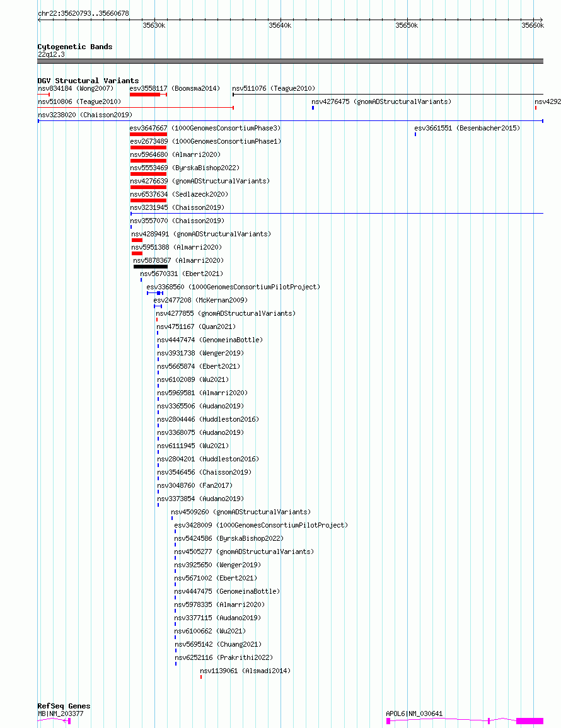Select nsv5665874 (Ebert2021) entry

click(x=199, y=366)
